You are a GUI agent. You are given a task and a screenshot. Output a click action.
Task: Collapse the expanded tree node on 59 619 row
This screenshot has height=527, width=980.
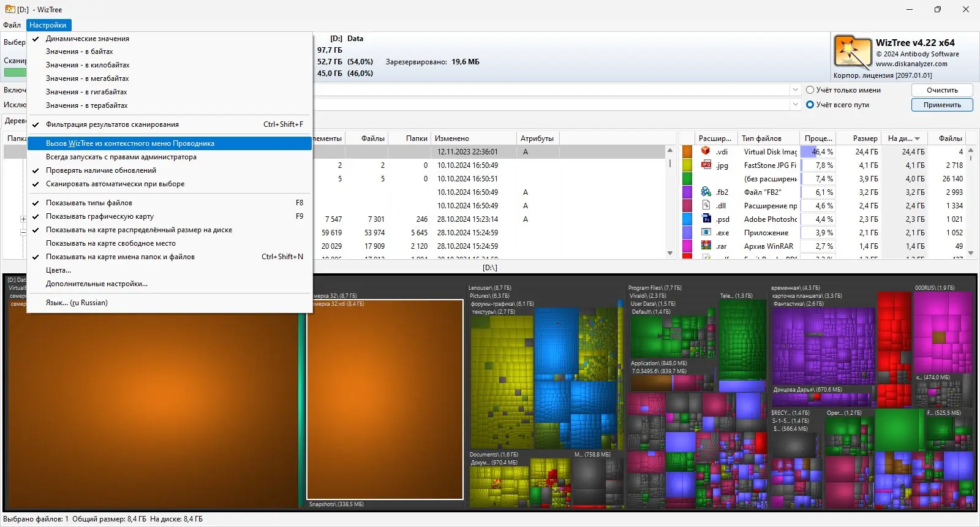(23, 232)
